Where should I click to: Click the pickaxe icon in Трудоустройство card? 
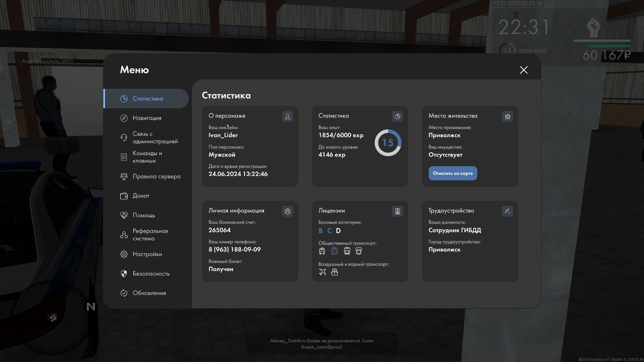click(508, 212)
